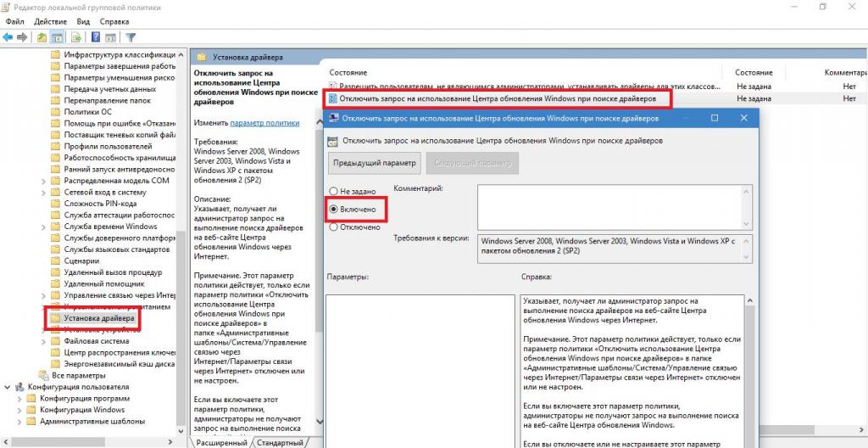Select the Включено radio button
Image resolution: width=868 pixels, height=448 pixels.
(x=333, y=210)
